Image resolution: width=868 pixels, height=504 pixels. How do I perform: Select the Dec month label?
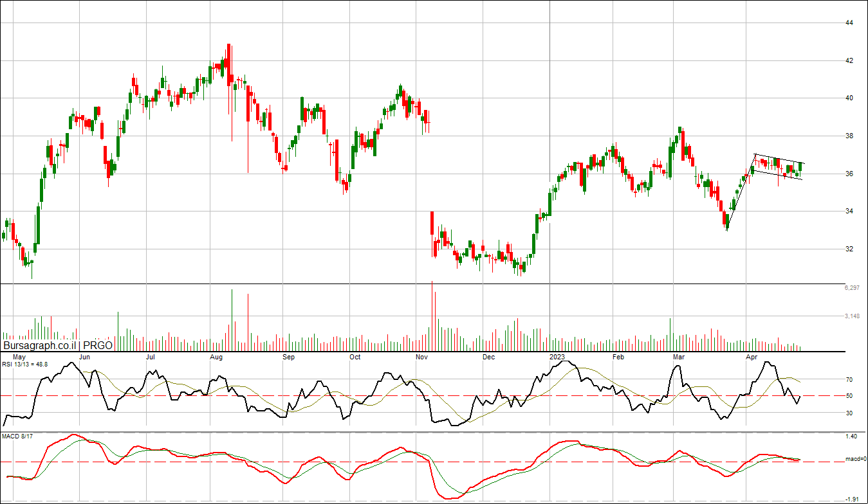coord(488,357)
